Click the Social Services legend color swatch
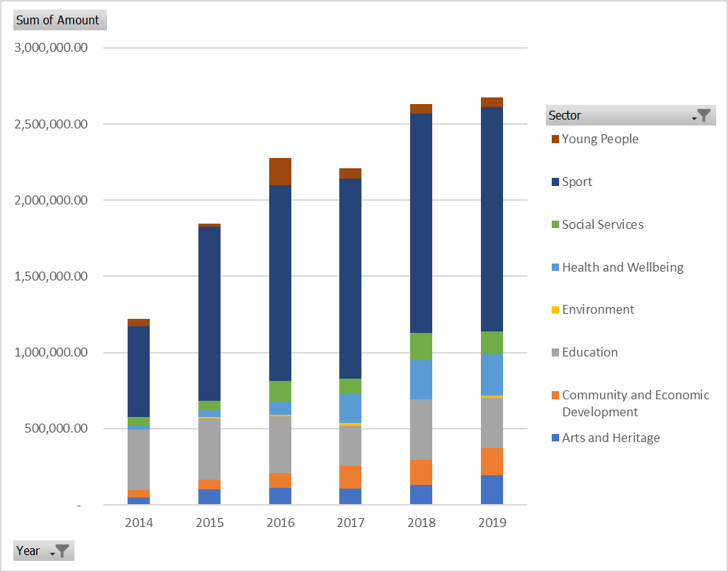Screen dimensions: 728x572 pos(555,224)
